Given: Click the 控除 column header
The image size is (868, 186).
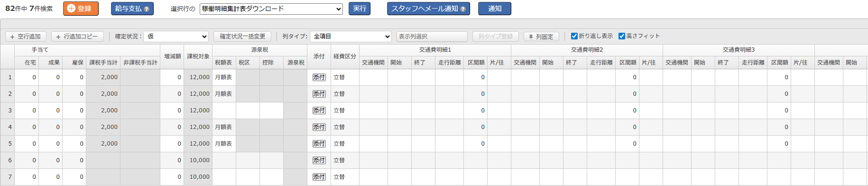Looking at the screenshot, I should [x=271, y=63].
